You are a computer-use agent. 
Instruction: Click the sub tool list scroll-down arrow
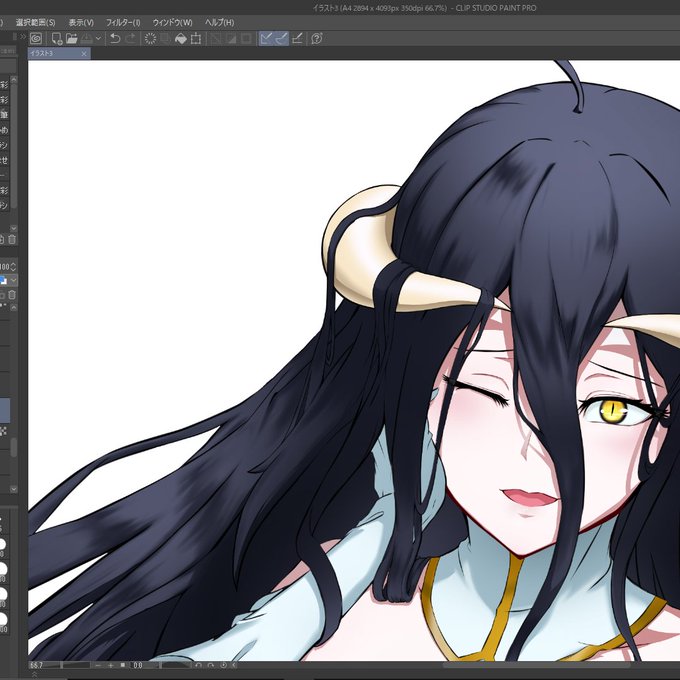point(14,228)
